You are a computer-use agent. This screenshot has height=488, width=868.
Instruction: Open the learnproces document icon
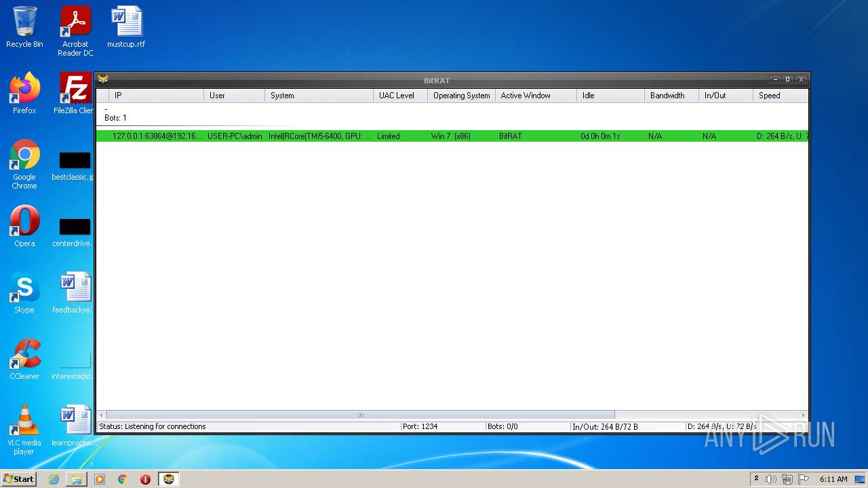(75, 426)
